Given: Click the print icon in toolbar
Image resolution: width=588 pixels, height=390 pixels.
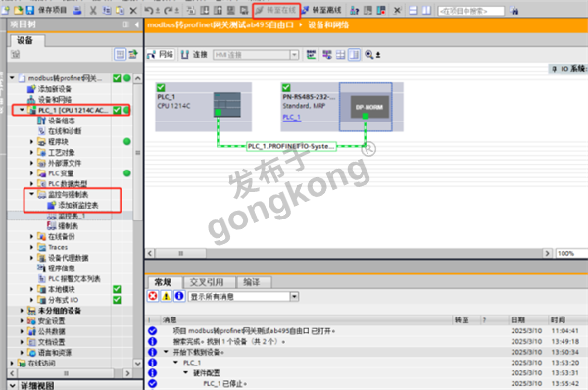Looking at the screenshot, I should pyautogui.click(x=77, y=10).
